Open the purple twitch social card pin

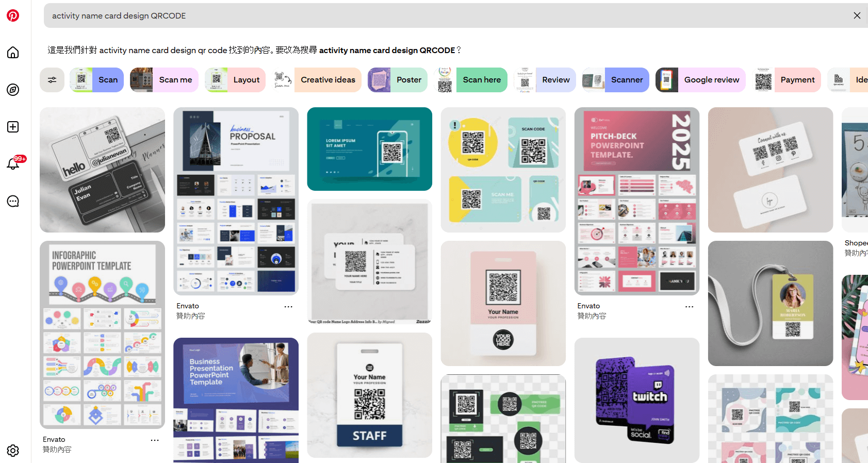[x=636, y=400]
